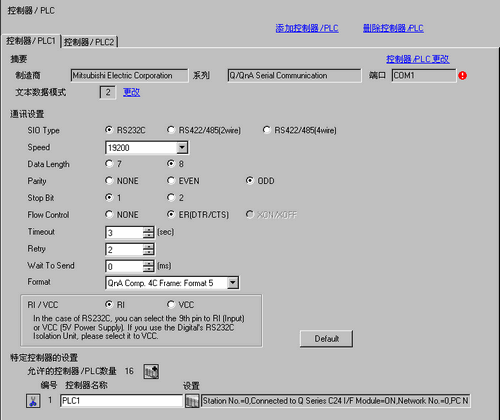Click the Default button

click(326, 339)
